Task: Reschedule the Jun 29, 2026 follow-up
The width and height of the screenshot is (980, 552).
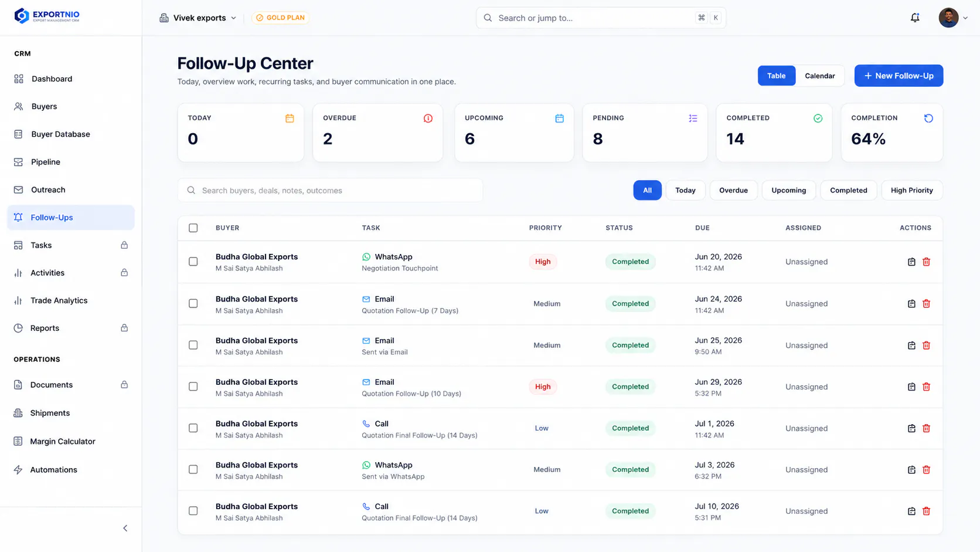Action: coord(911,387)
